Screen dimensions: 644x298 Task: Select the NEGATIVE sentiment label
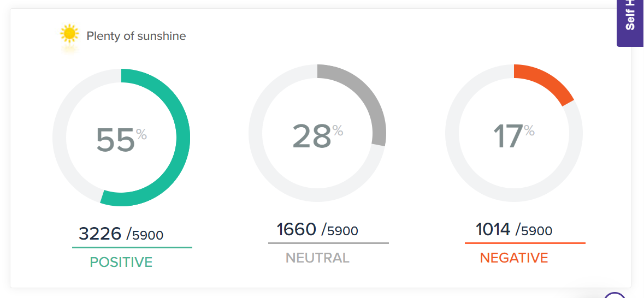tap(514, 258)
